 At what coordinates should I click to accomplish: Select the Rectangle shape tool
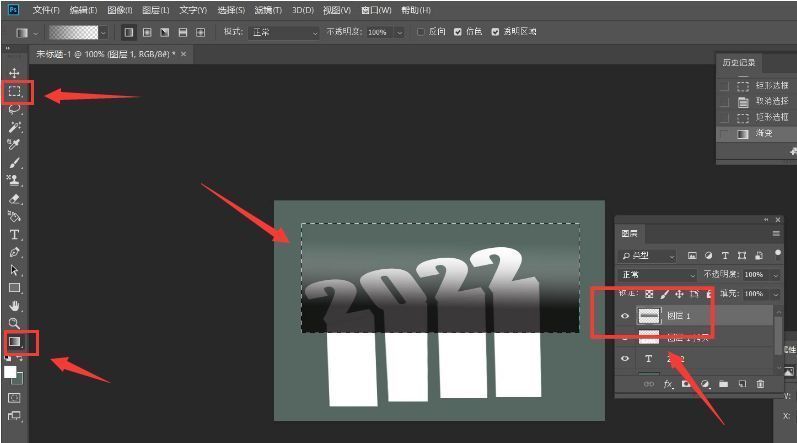[14, 288]
